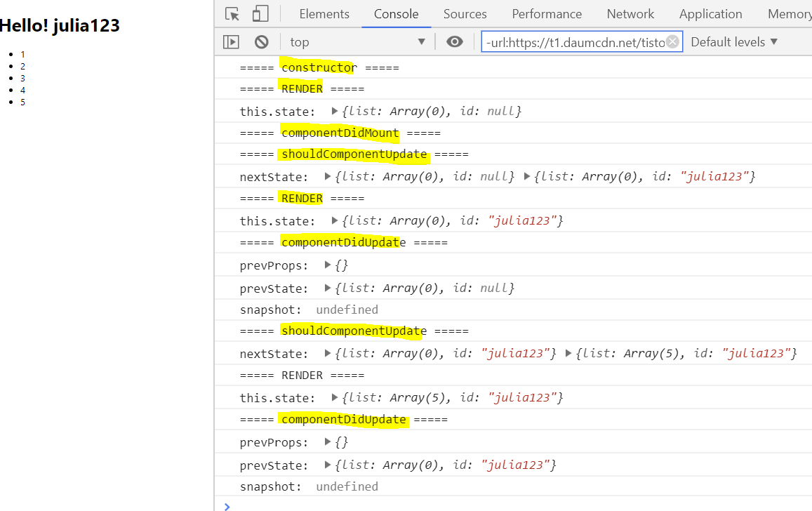Screen dimensions: 812x511
Task: Clear the console filter text with the X
Action: (673, 41)
